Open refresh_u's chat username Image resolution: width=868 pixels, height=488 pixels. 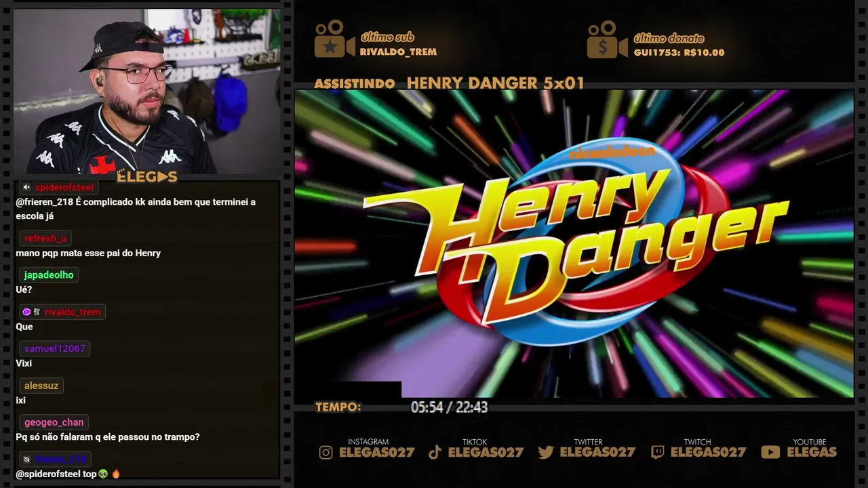tap(45, 238)
